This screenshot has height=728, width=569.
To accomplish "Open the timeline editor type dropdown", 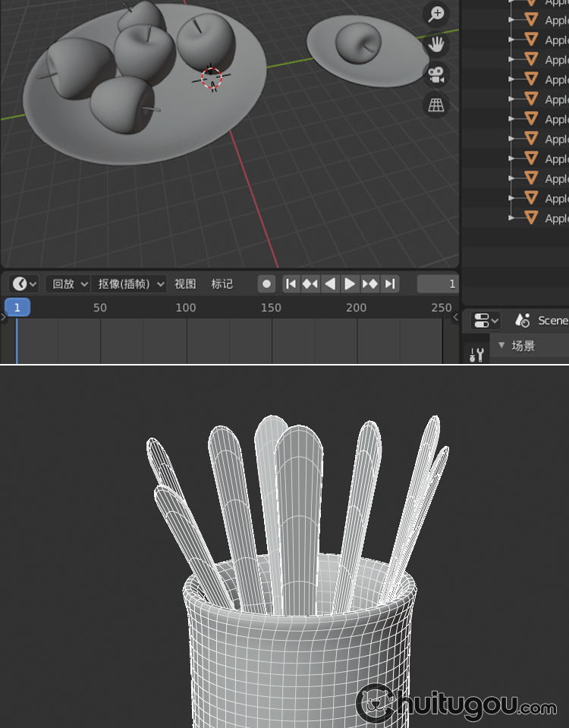I will tap(24, 284).
